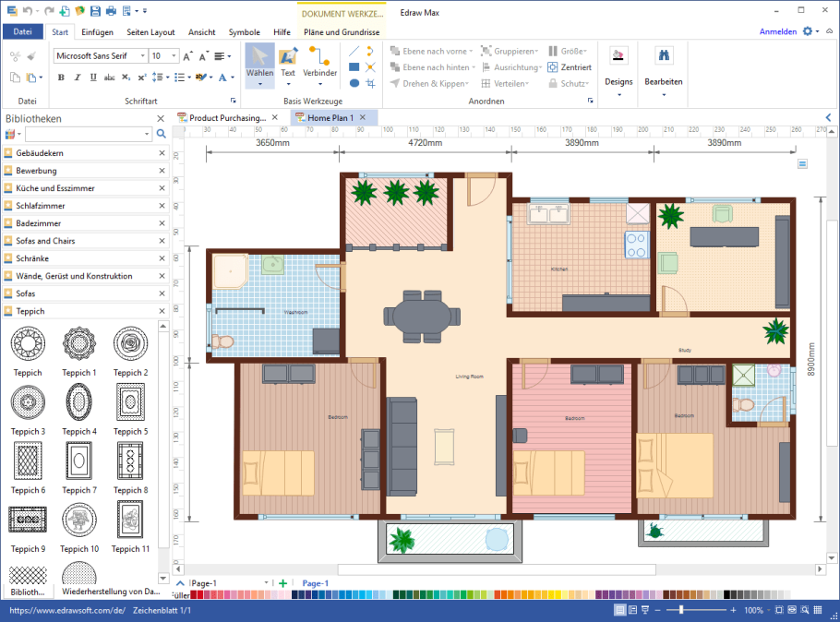Toggle italic formatting
This screenshot has height=622, width=840.
coord(77,78)
